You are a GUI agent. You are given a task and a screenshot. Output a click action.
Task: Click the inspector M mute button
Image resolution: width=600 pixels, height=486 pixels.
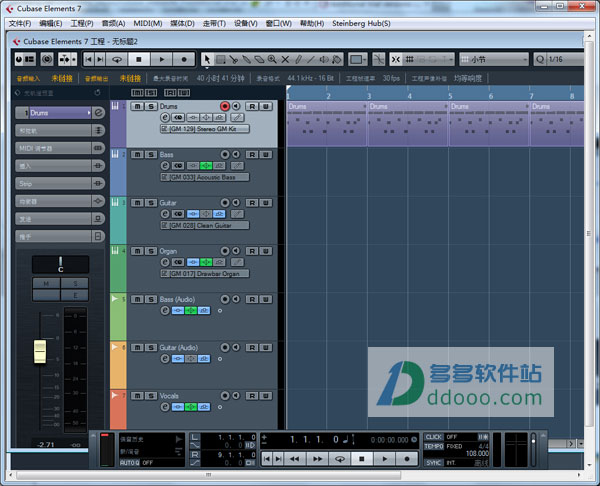pyautogui.click(x=46, y=284)
